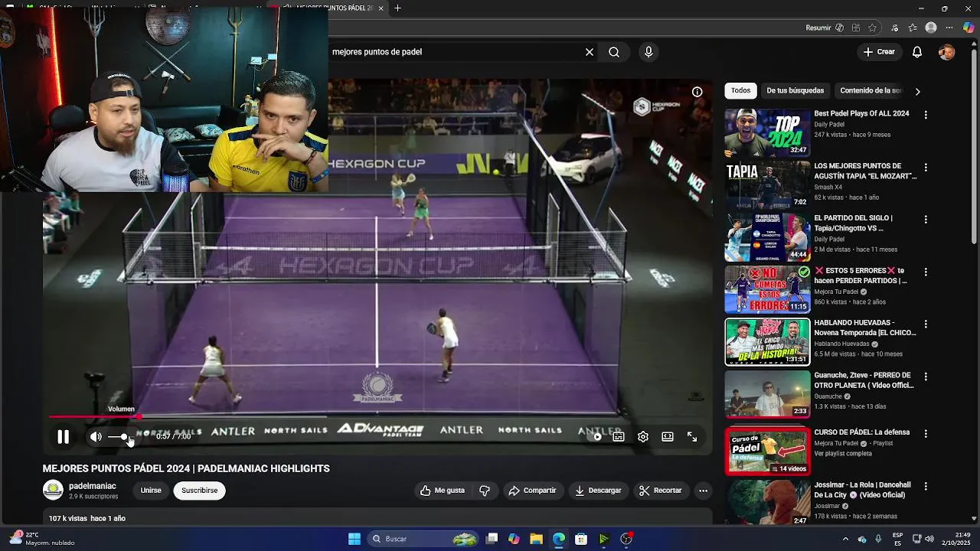Add page to favorites star icon
Image resolution: width=980 pixels, height=551 pixels.
(x=872, y=28)
